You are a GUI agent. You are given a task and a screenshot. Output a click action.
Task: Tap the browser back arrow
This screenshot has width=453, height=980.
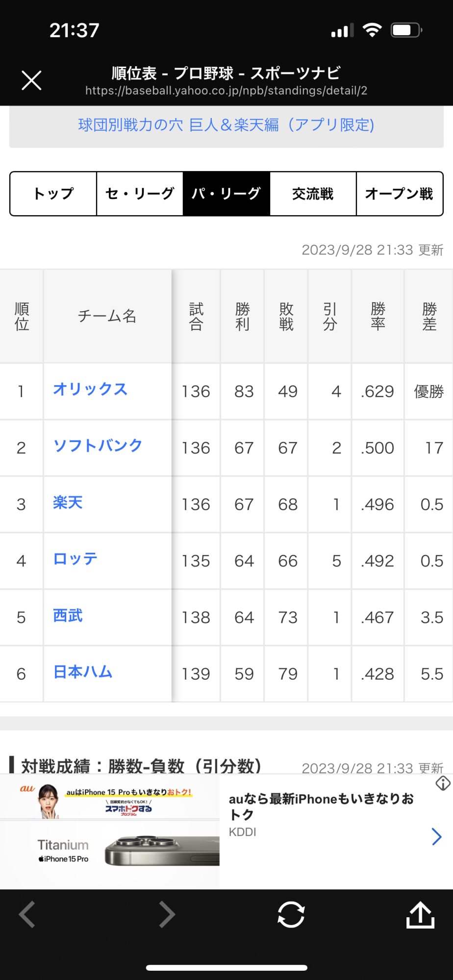[x=27, y=914]
